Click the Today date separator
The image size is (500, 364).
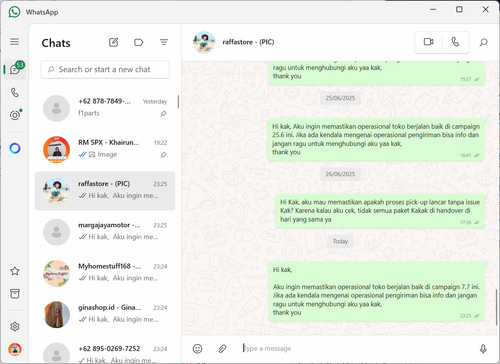pos(340,241)
